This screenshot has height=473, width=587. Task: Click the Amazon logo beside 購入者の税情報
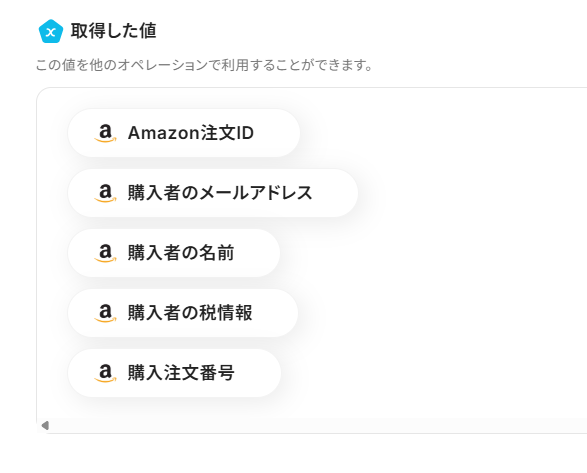[105, 313]
